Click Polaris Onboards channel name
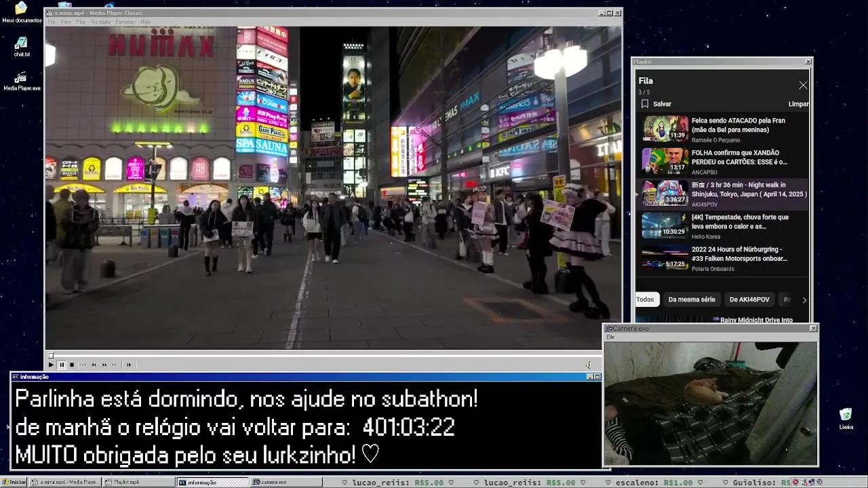868x488 pixels. 713,269
